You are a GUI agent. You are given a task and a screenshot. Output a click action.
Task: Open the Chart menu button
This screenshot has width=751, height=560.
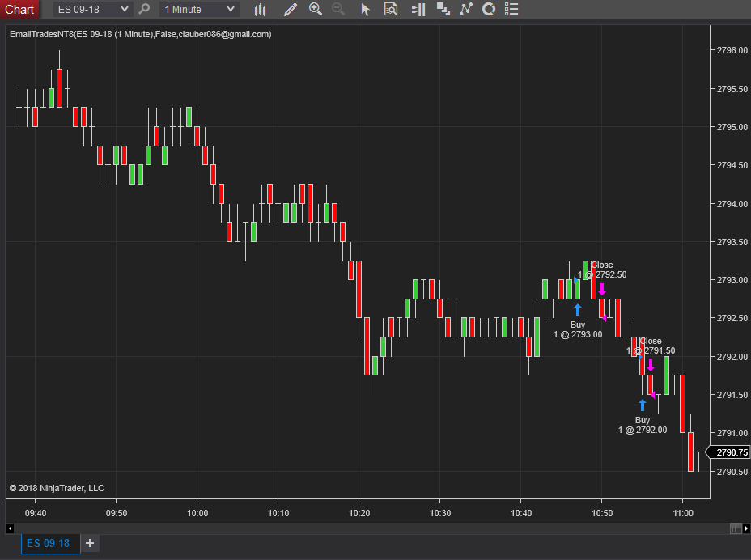[x=19, y=9]
